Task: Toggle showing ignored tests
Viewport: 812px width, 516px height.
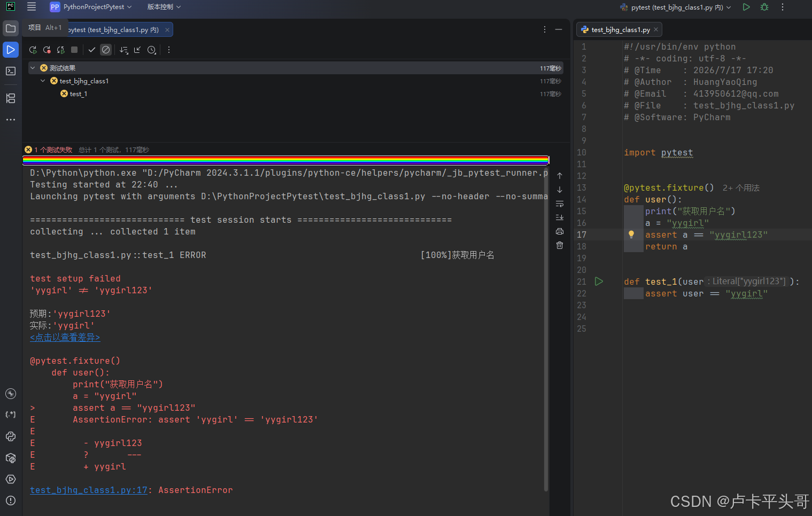Action: [x=106, y=50]
